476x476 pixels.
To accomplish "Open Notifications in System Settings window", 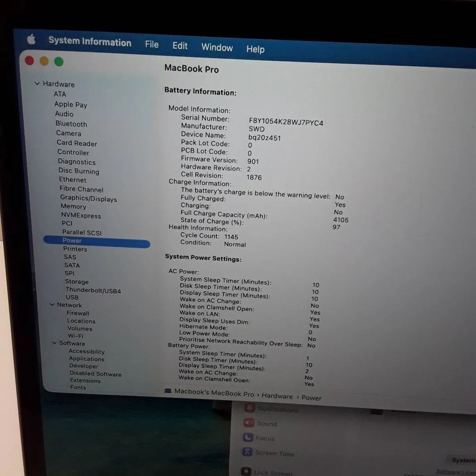I will pos(271,409).
